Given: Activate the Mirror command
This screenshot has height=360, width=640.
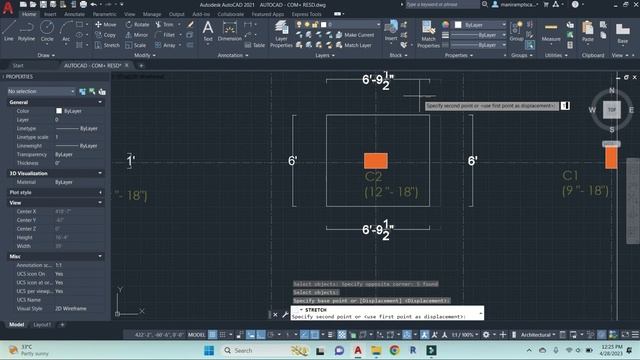Looking at the screenshot, I should click(137, 35).
